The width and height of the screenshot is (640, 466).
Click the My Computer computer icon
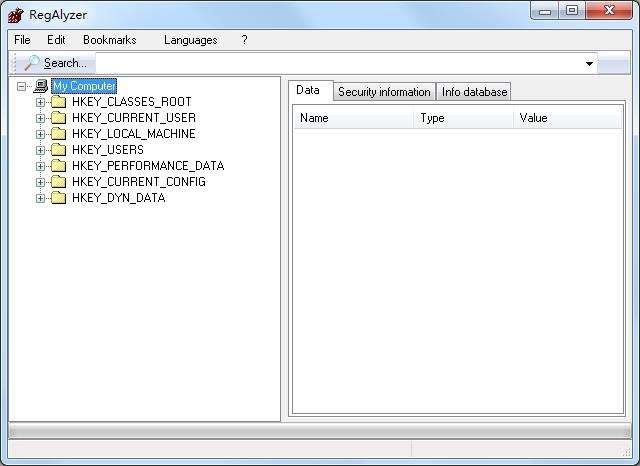(41, 86)
